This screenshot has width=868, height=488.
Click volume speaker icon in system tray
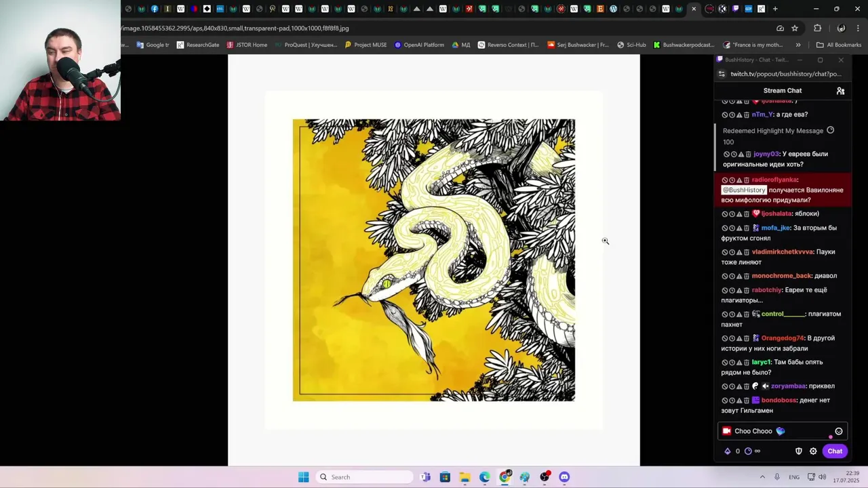[x=823, y=477]
